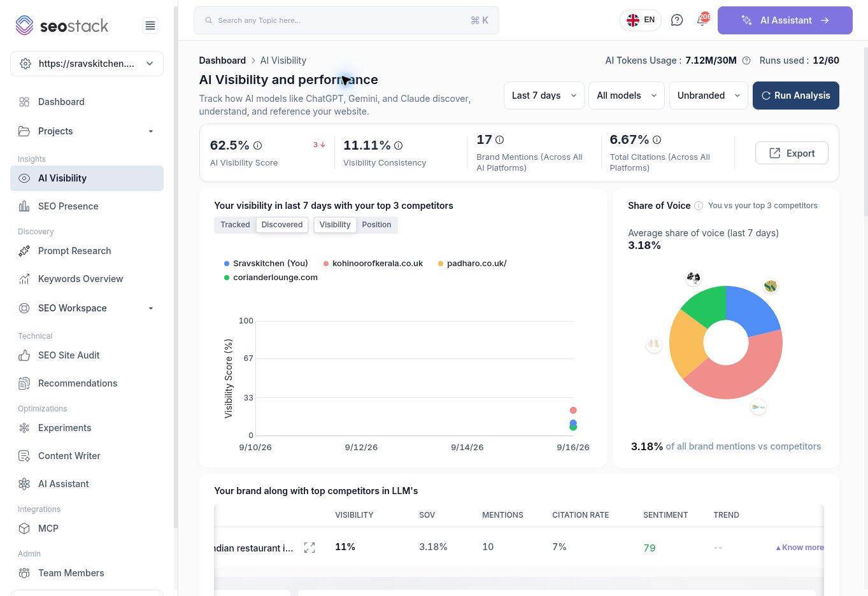Screen dimensions: 868x596
Task: Open the help question-mark icon in header
Action: pyautogui.click(x=677, y=20)
